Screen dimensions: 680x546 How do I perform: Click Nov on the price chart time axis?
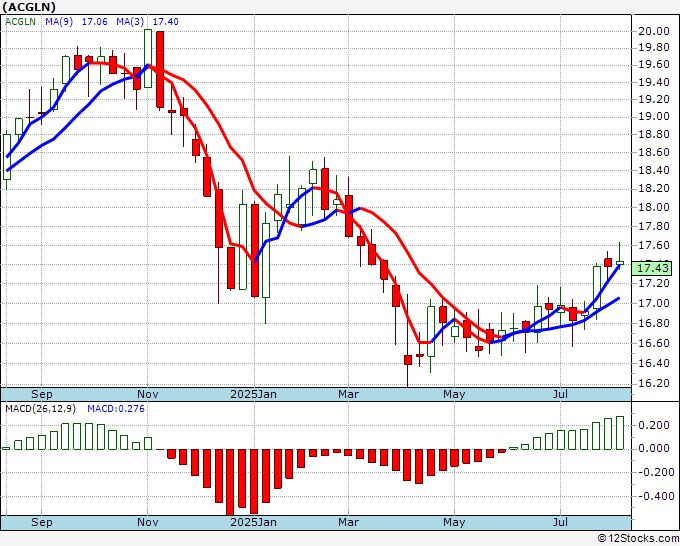coord(148,395)
